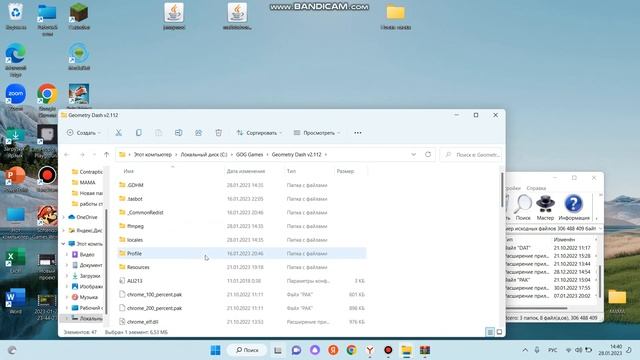Screen dimensions: 640x360
Task: Open WinRAR icon on the taskbar
Action: pos(425,350)
